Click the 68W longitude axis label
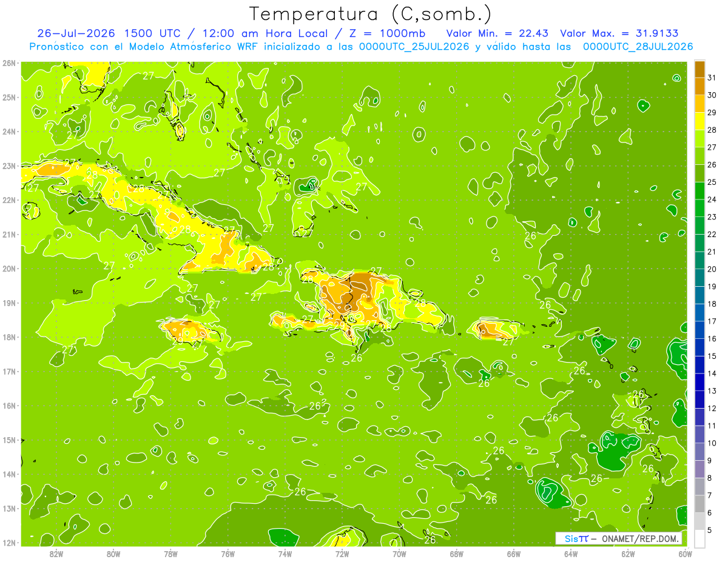This screenshot has width=728, height=562. (x=457, y=554)
